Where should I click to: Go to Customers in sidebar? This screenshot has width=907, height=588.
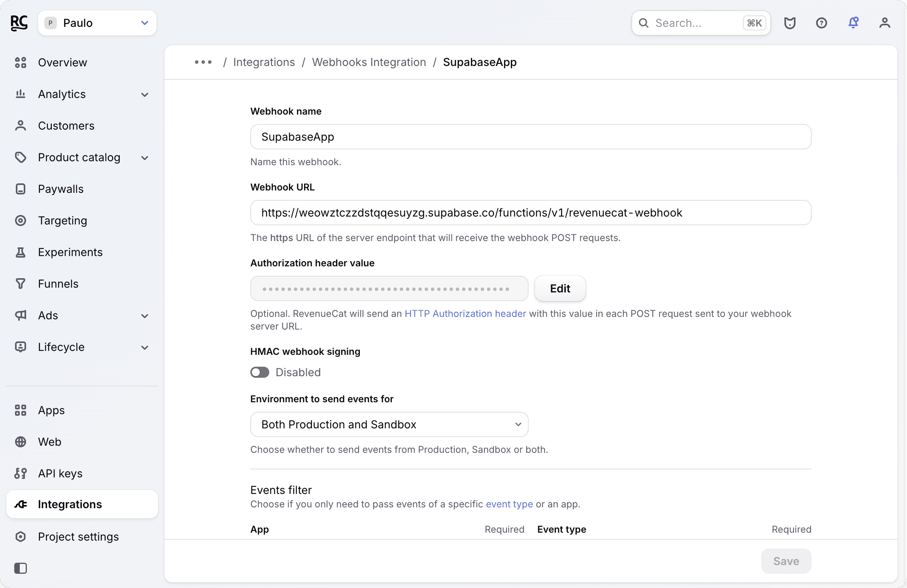(82, 126)
